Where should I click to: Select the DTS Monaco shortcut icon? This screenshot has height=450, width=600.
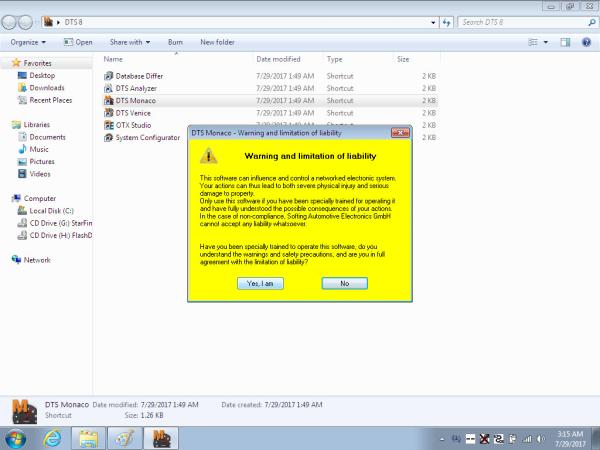[109, 101]
